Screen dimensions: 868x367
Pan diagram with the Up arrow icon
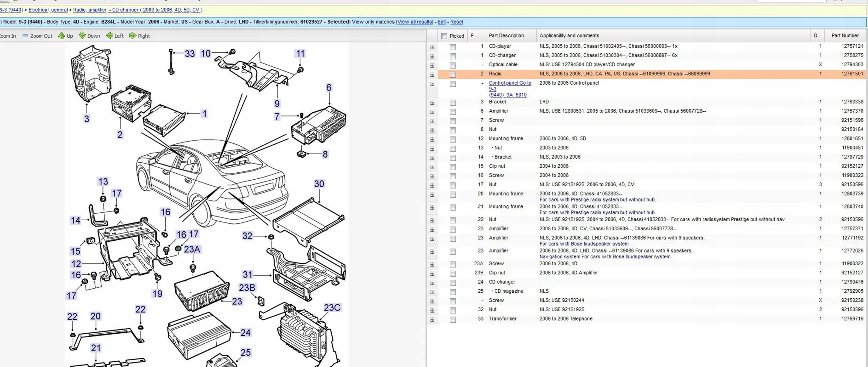tap(61, 36)
